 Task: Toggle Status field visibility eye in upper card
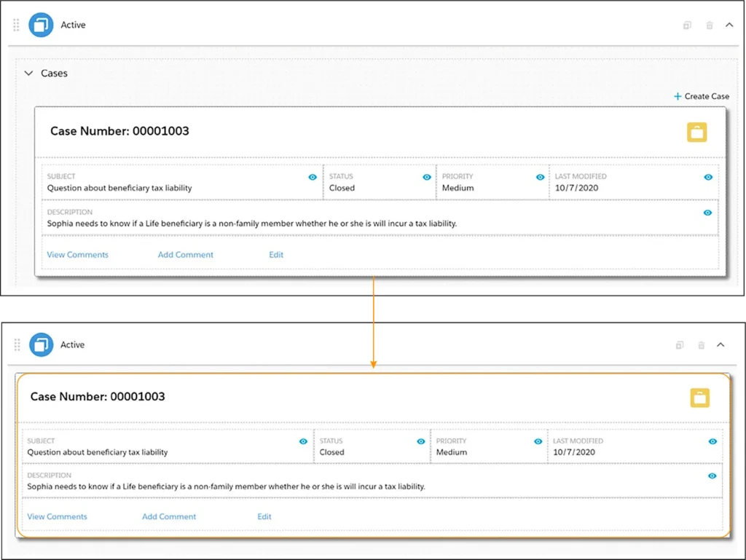click(x=427, y=177)
